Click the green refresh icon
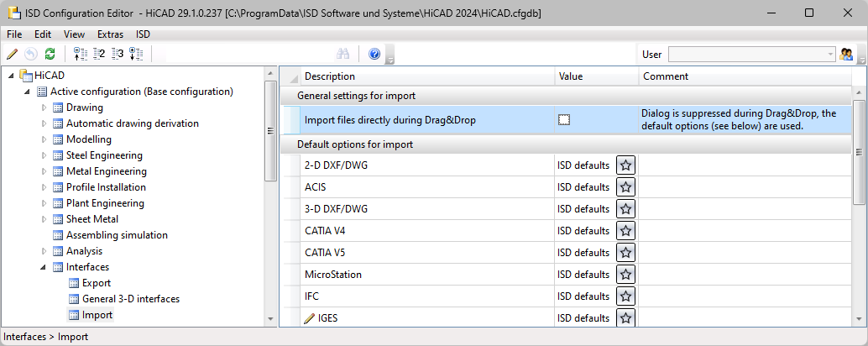This screenshot has height=346, width=868. [50, 55]
